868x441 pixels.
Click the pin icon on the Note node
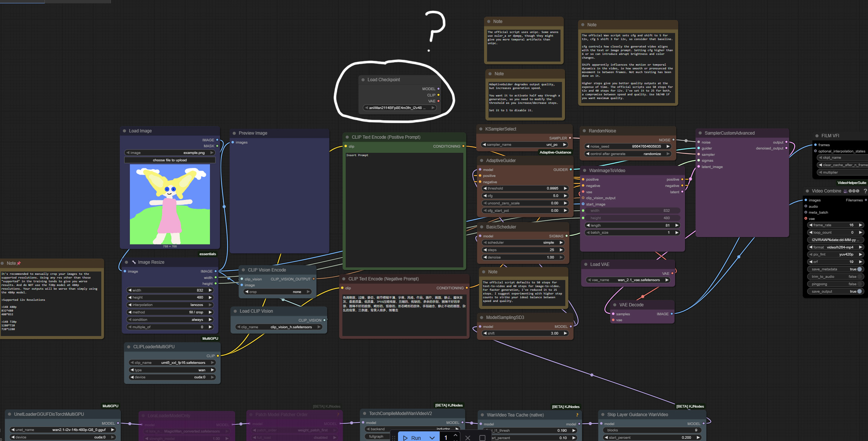pos(19,263)
